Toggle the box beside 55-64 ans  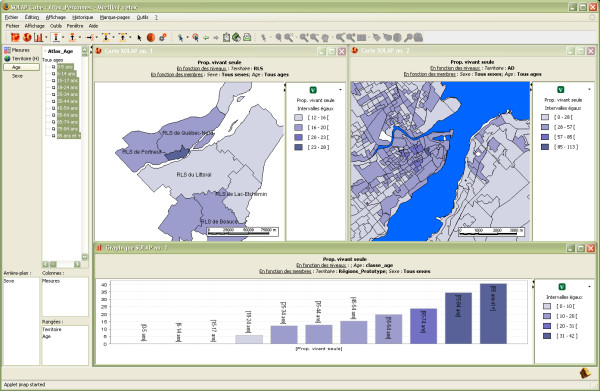tap(54, 115)
